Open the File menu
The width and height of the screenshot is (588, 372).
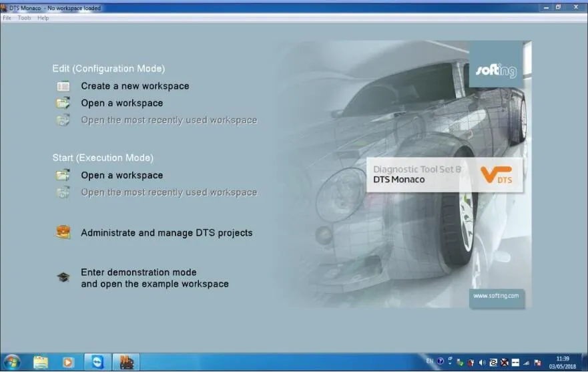(x=7, y=17)
